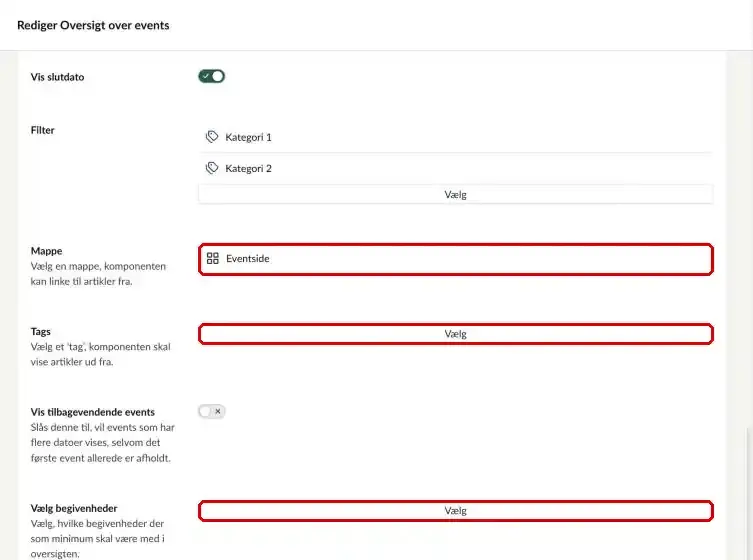This screenshot has width=753, height=560.
Task: Click the grid icon next to Eventside
Action: pyautogui.click(x=213, y=258)
